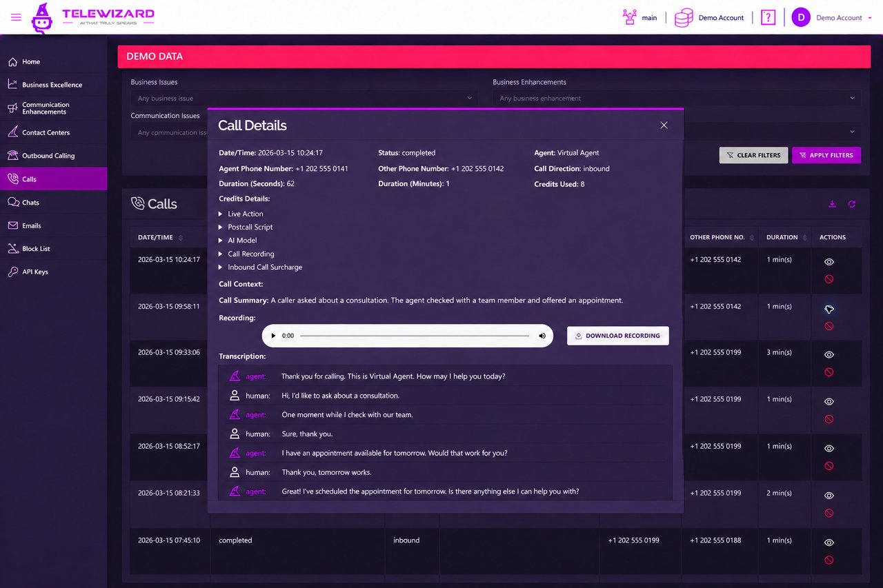Sort by Duration column arrows
Screen dimensions: 883x588
(804, 238)
